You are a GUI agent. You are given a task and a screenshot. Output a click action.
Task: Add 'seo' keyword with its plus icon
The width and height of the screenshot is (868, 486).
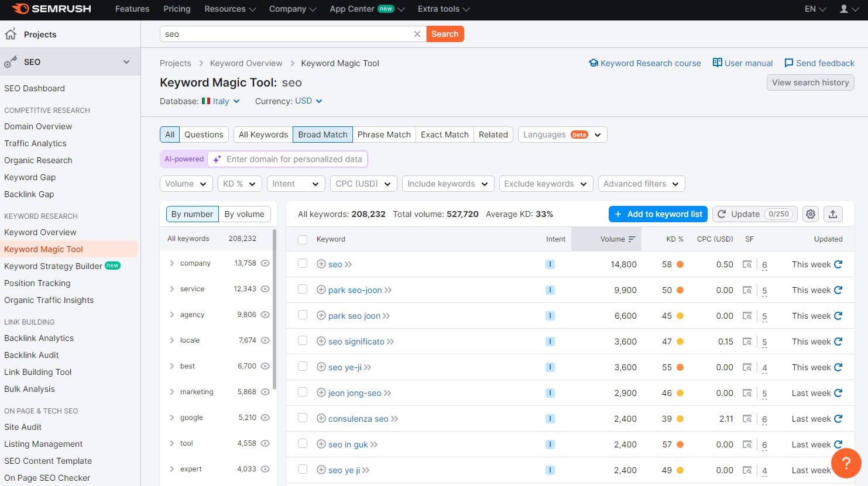point(321,264)
